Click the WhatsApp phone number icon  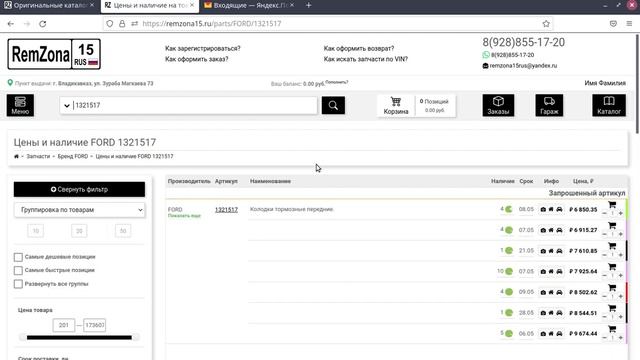point(486,55)
